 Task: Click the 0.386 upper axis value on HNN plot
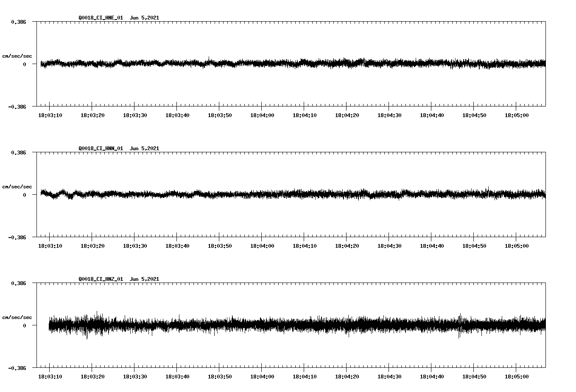click(18, 152)
